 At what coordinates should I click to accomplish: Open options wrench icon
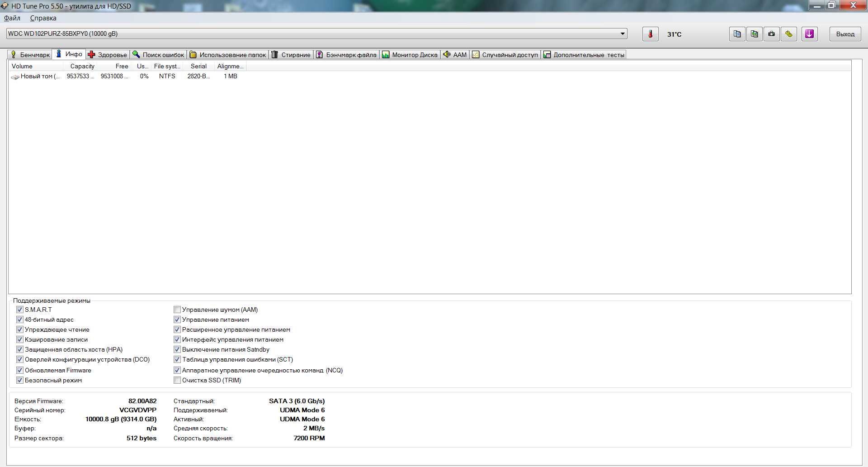click(x=789, y=34)
